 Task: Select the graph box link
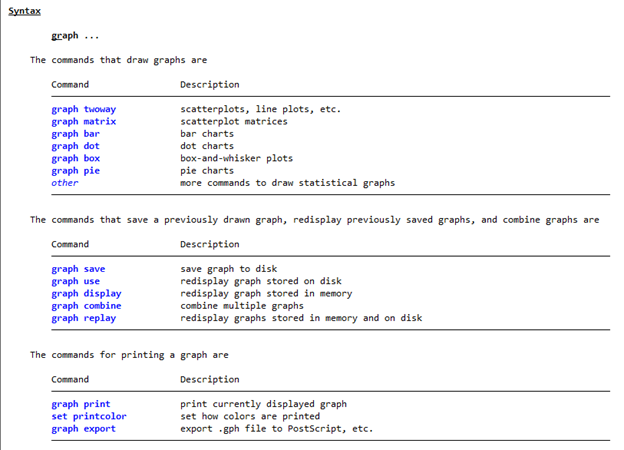[x=76, y=159]
